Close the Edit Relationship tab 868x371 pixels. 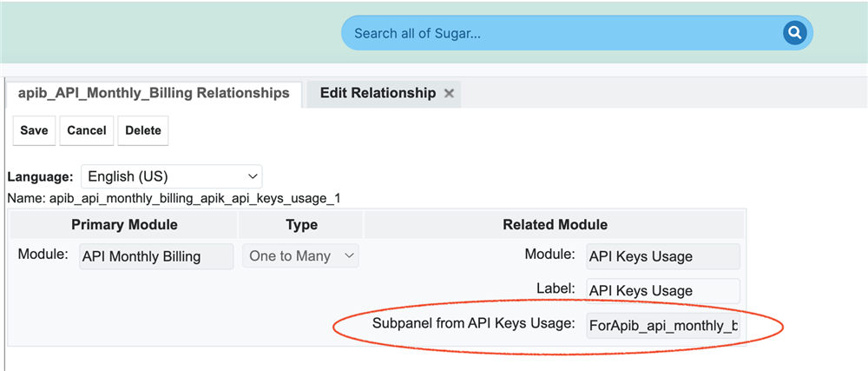tap(449, 94)
